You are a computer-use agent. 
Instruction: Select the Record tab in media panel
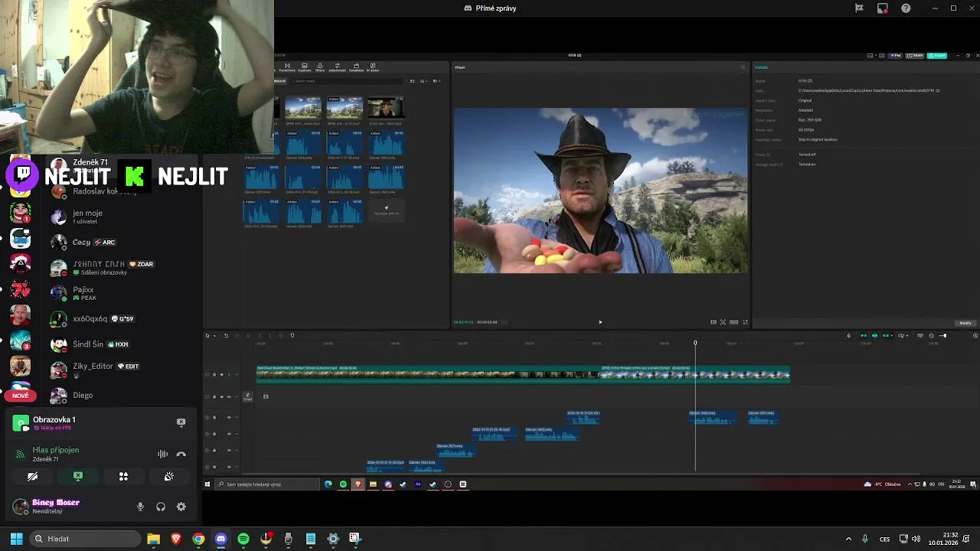click(x=280, y=81)
